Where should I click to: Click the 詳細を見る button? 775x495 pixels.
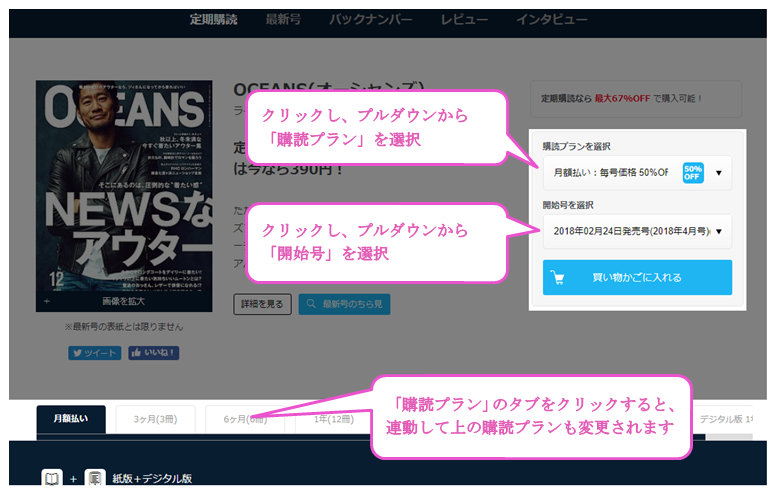pyautogui.click(x=262, y=304)
